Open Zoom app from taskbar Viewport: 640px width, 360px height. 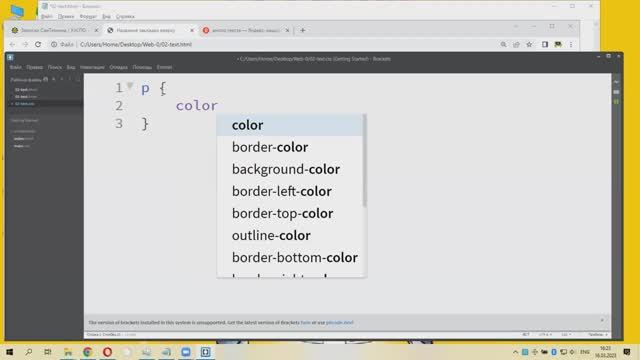click(186, 352)
